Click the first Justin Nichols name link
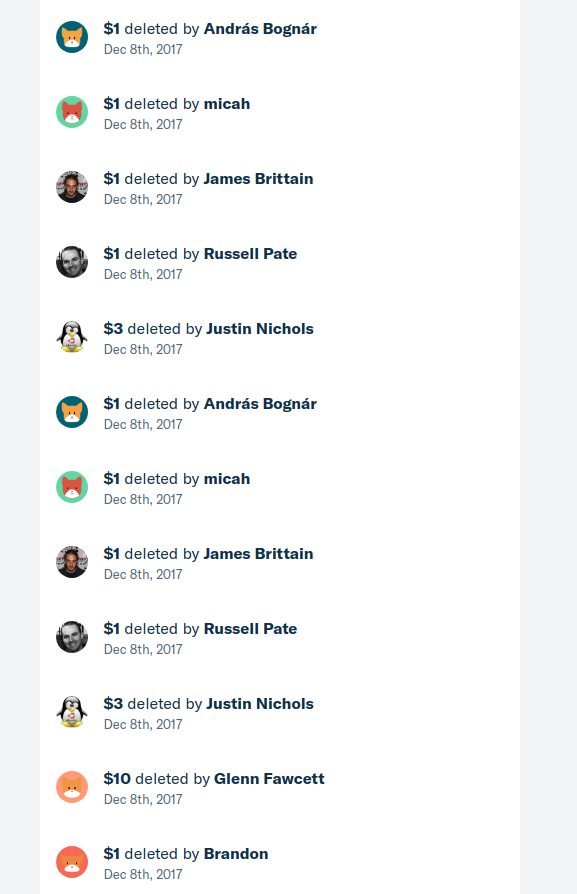577x894 pixels. click(260, 329)
